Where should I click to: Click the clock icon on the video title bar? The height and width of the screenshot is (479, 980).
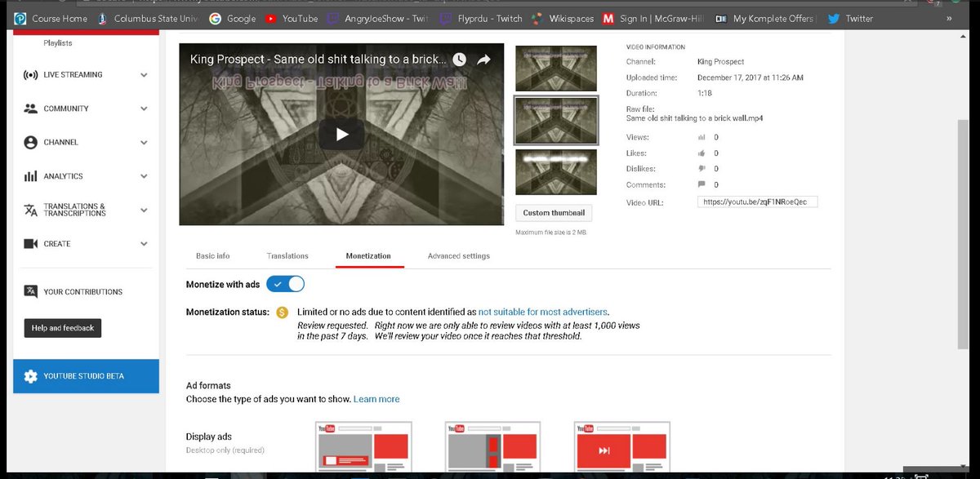[x=458, y=59]
